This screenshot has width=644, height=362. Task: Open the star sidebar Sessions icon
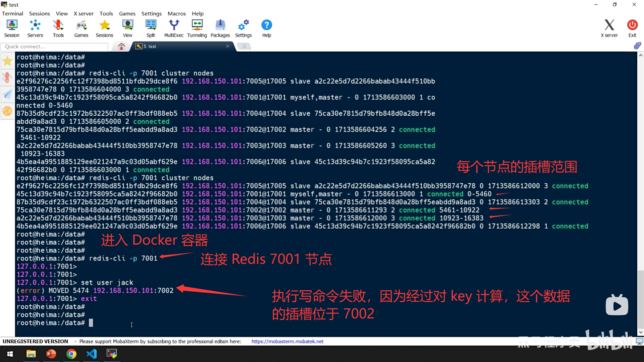tap(7, 61)
